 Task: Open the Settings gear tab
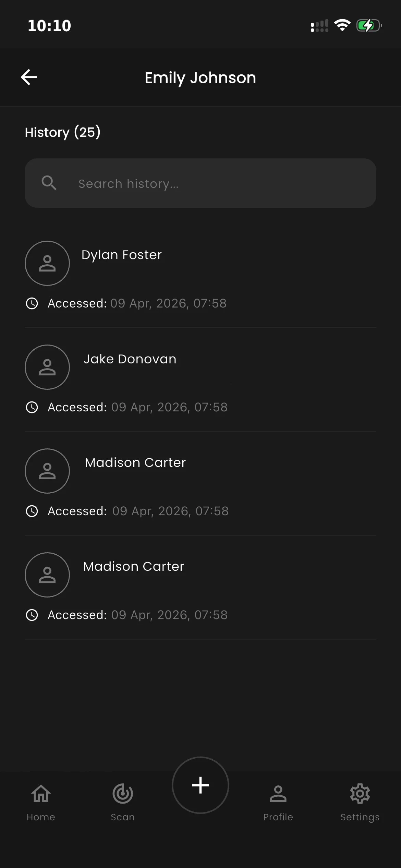[x=360, y=802]
